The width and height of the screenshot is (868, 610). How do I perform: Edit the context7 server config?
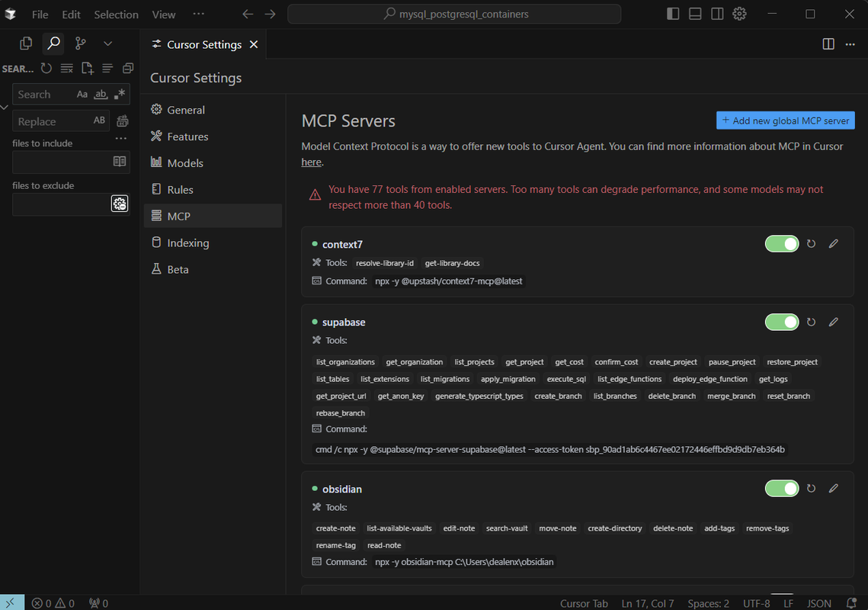[833, 244]
